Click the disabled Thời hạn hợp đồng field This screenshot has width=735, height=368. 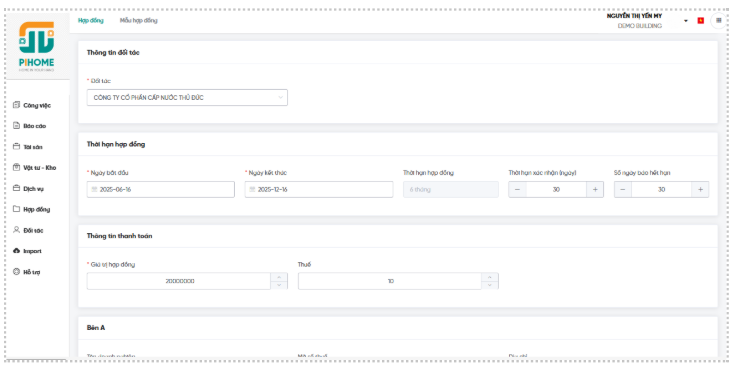451,189
